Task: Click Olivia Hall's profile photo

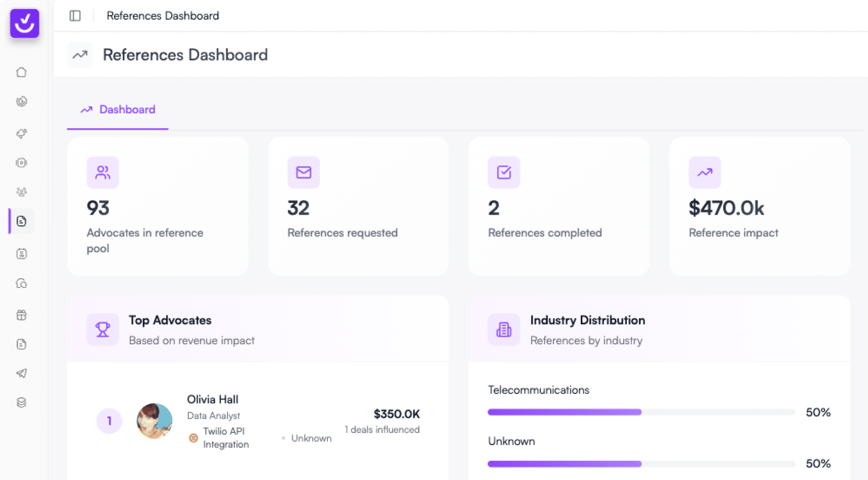Action: tap(155, 421)
